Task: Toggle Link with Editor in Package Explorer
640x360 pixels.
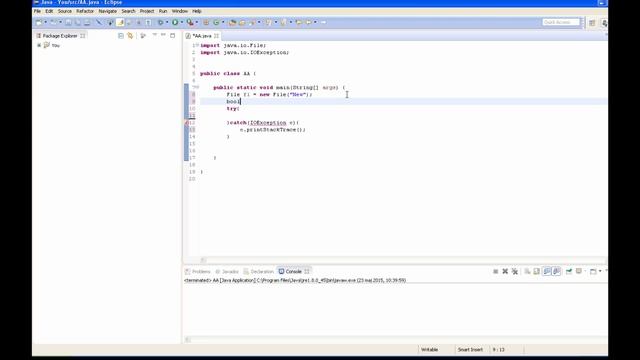Action: [130, 36]
